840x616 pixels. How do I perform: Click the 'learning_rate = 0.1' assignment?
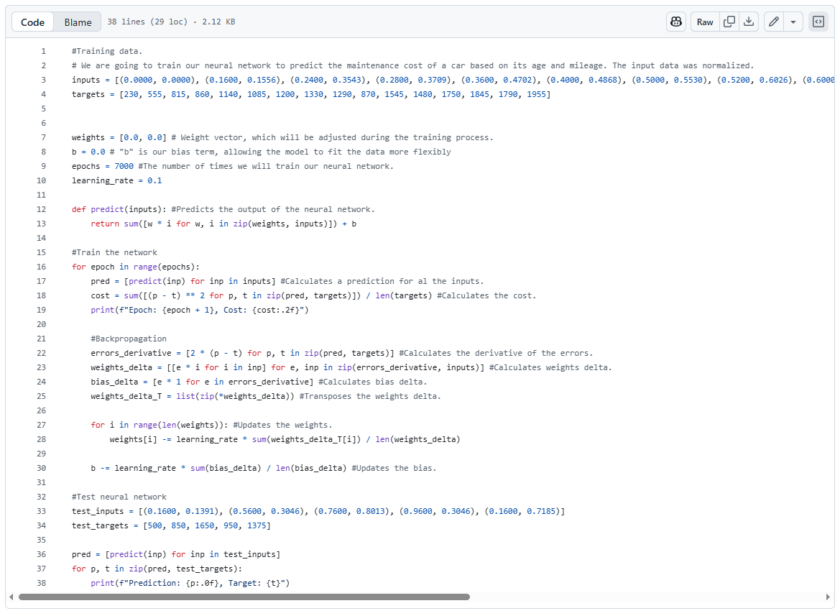point(117,180)
